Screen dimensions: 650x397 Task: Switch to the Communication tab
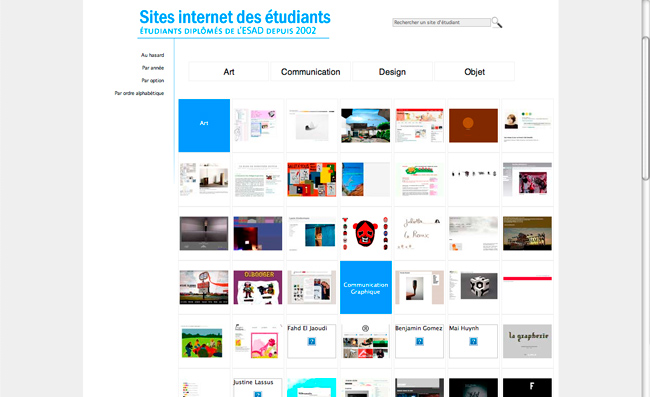point(310,72)
